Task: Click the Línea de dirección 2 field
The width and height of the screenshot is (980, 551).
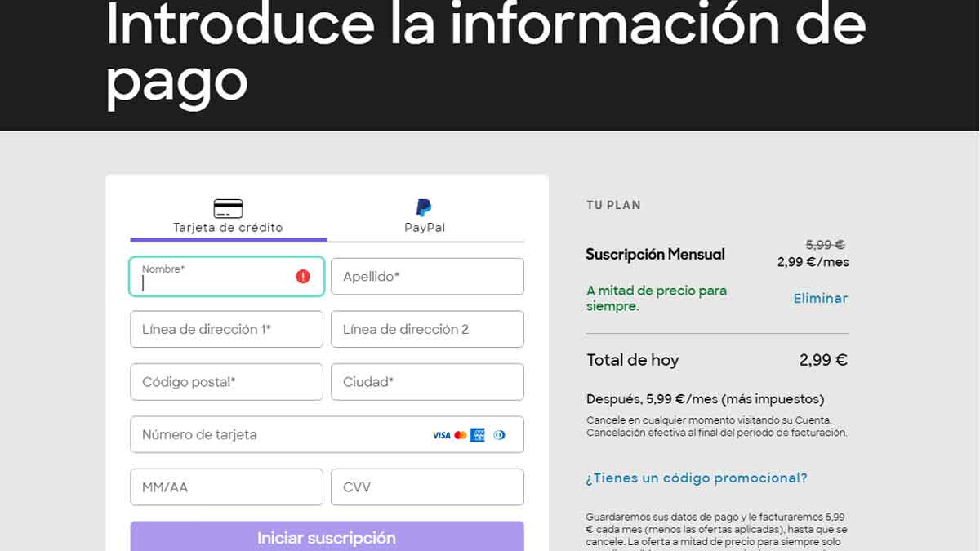Action: (x=426, y=329)
